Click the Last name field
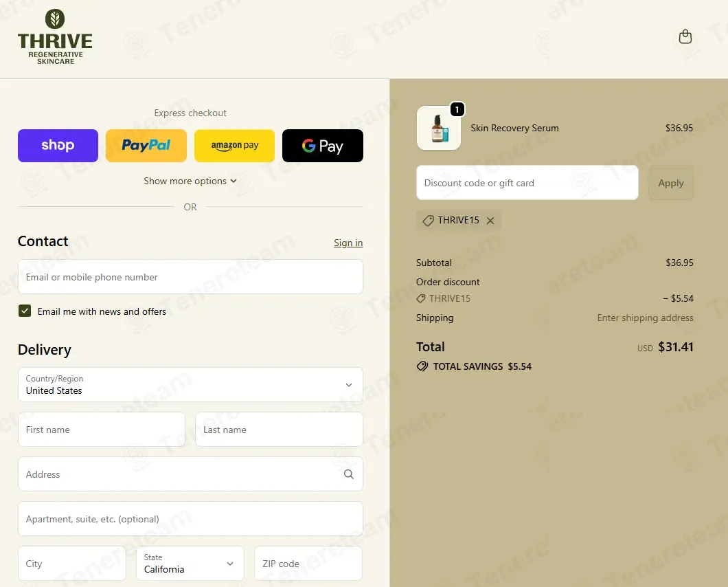 [x=279, y=429]
